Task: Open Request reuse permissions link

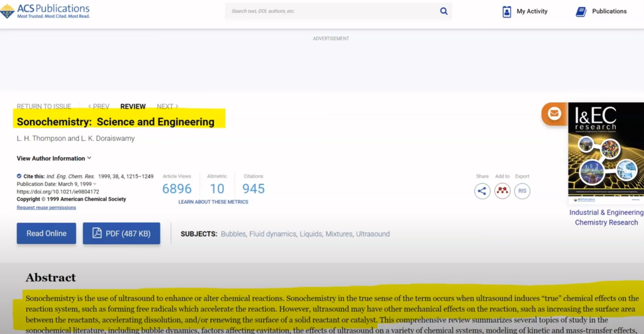Action: point(46,208)
